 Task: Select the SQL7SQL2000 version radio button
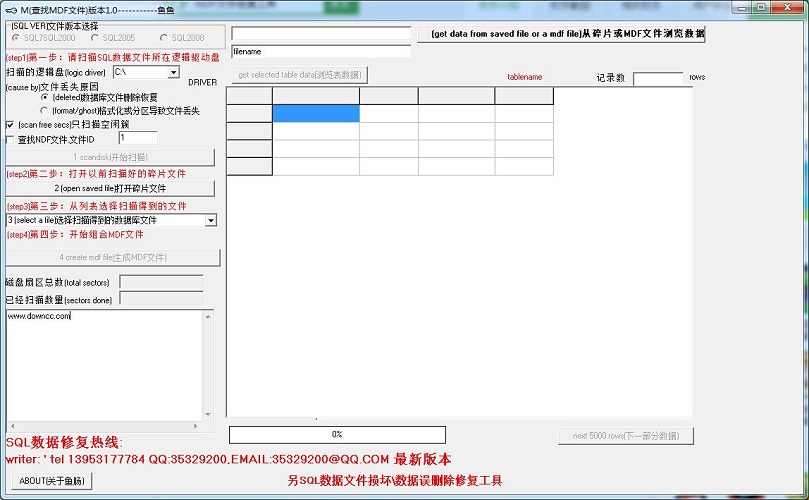(15, 38)
